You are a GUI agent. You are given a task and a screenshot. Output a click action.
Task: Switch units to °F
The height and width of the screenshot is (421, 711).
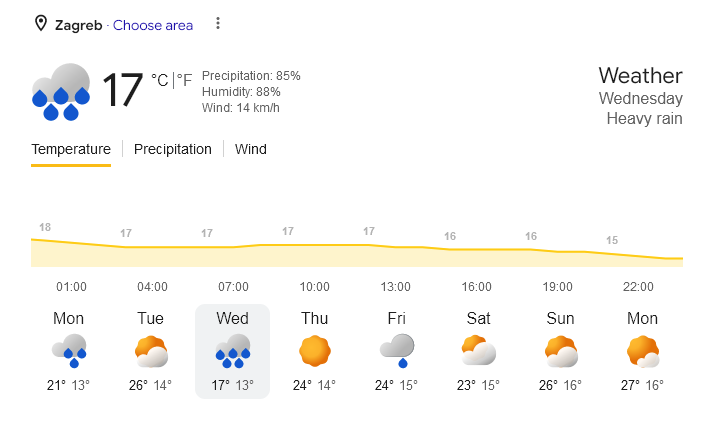tap(184, 80)
